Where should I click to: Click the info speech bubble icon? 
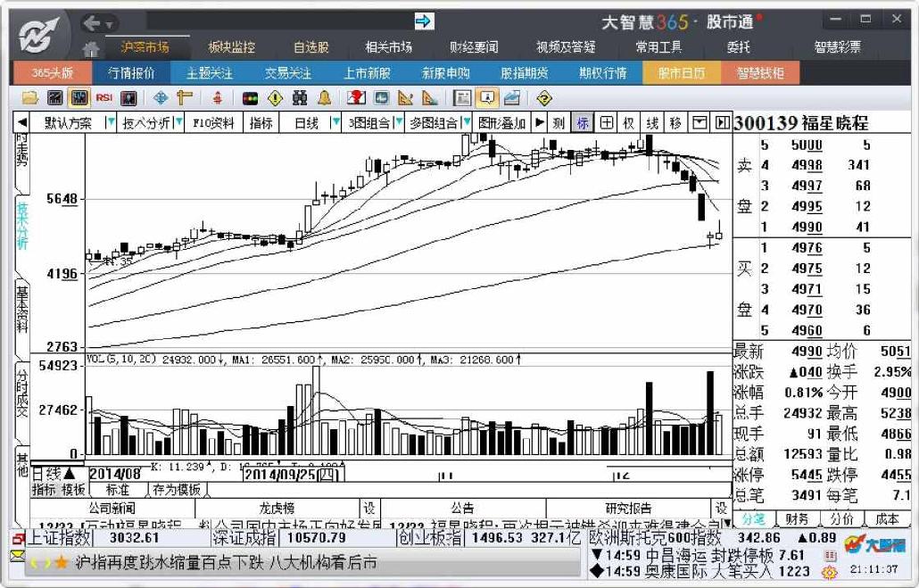[x=486, y=98]
